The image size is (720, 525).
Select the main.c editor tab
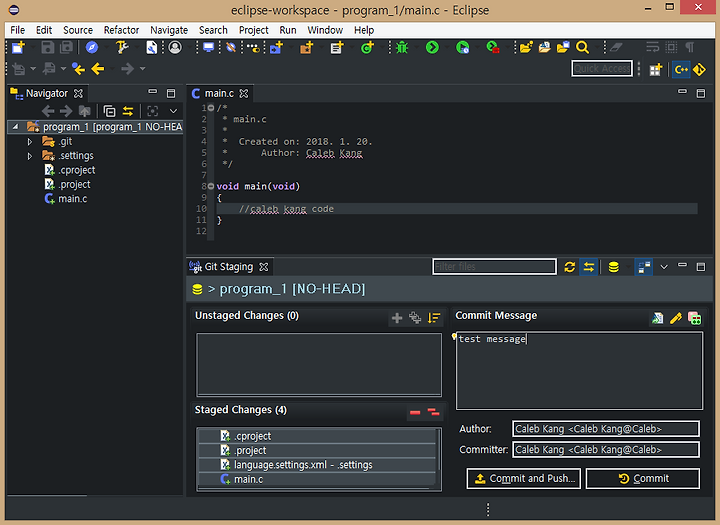(219, 94)
